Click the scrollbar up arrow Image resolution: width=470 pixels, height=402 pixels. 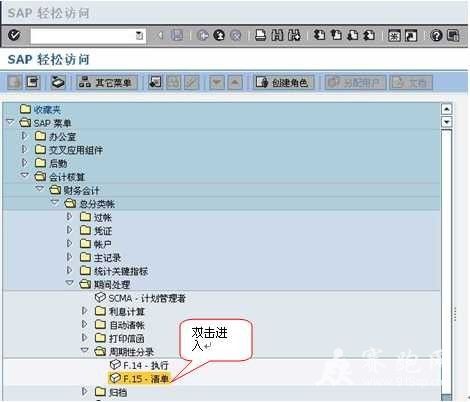pyautogui.click(x=446, y=109)
